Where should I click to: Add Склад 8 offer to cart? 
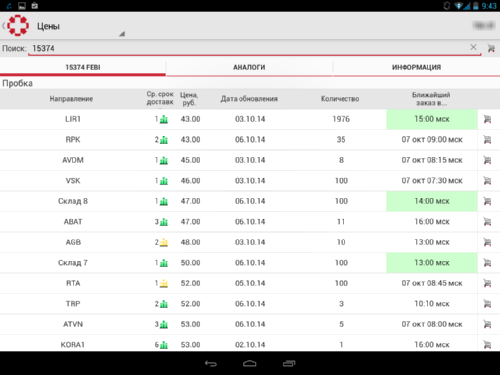(487, 201)
